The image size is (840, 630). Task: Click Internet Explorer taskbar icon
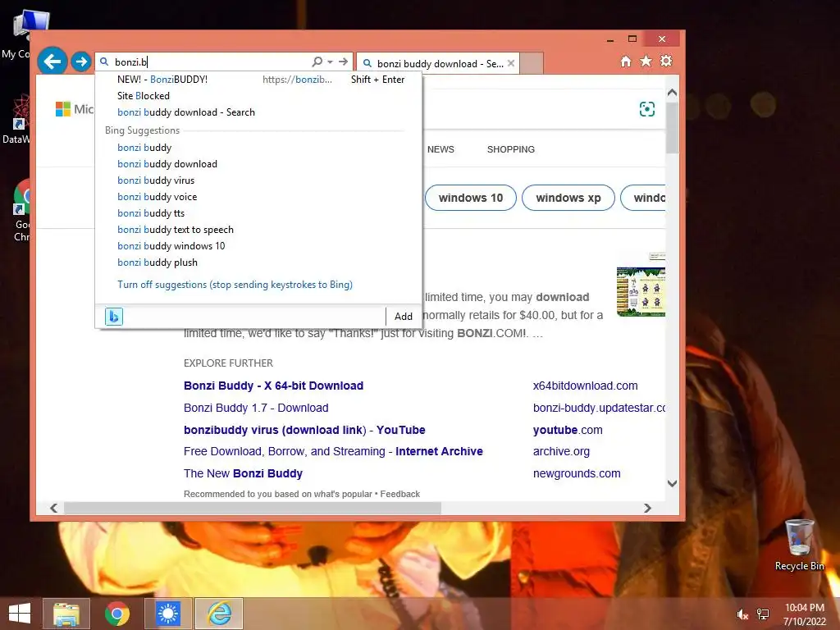point(219,614)
